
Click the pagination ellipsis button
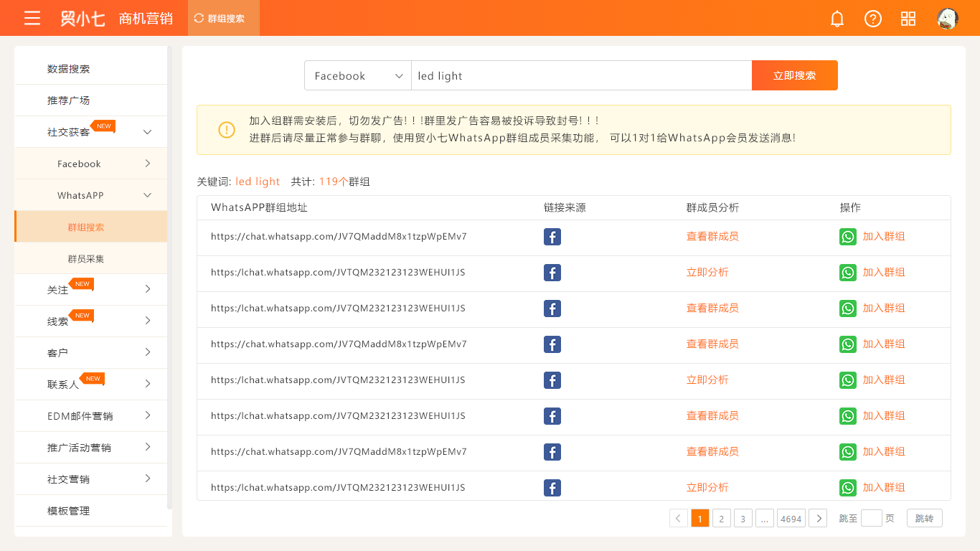point(765,518)
